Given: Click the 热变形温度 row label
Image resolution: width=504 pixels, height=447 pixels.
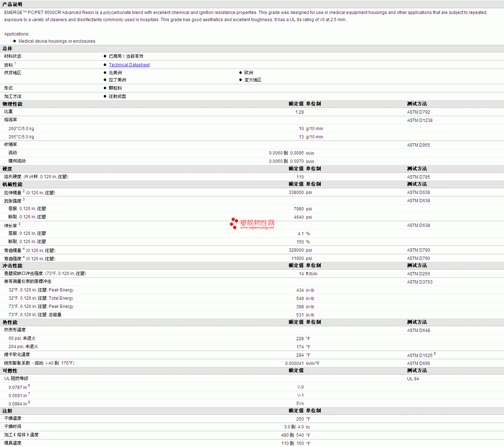Looking at the screenshot, I should 15,330.
